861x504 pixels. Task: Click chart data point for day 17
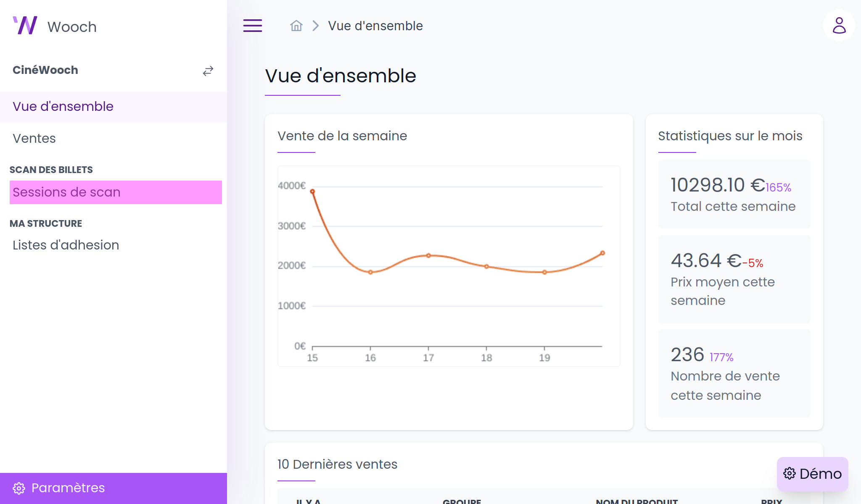tap(428, 255)
